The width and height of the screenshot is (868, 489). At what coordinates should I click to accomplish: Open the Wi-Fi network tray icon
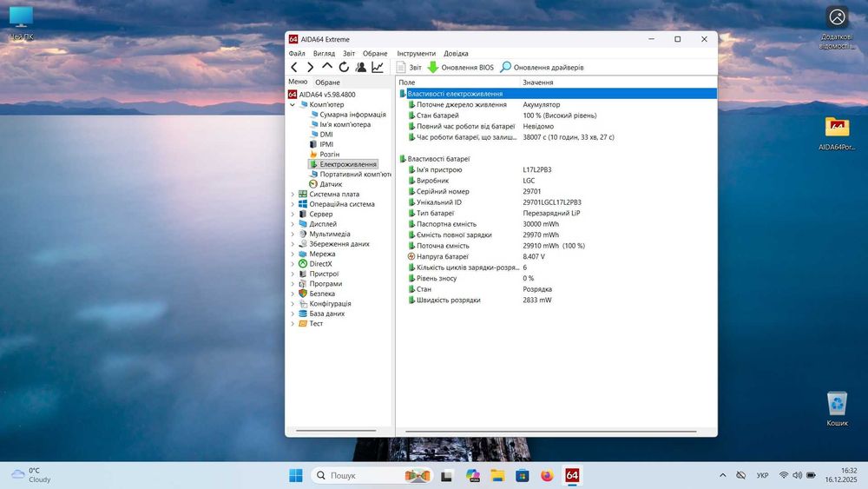[783, 475]
